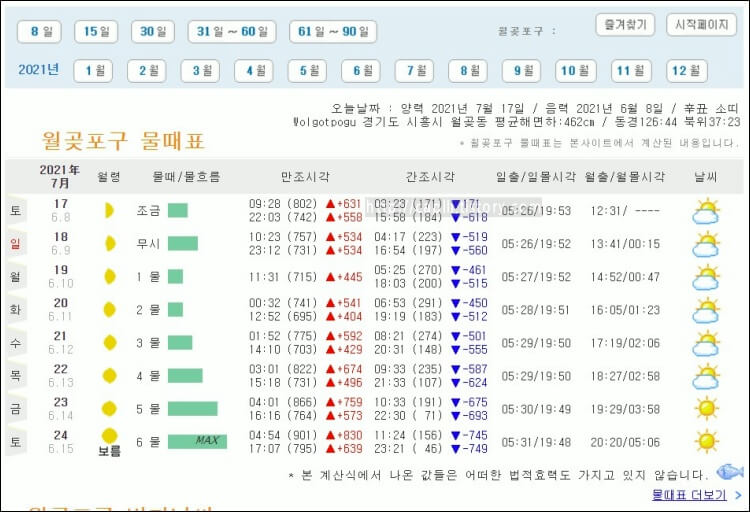Click the weather icon for July 18
The width and height of the screenshot is (750, 512).
[706, 245]
